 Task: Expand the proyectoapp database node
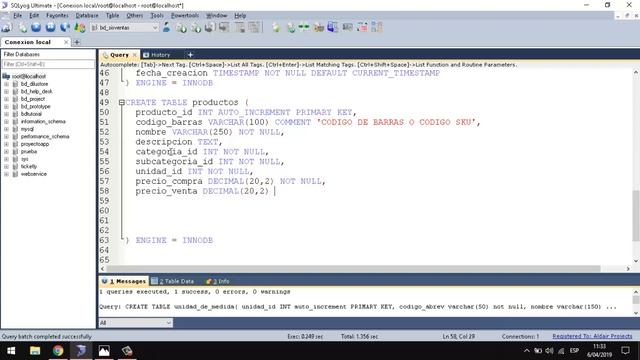(6, 144)
